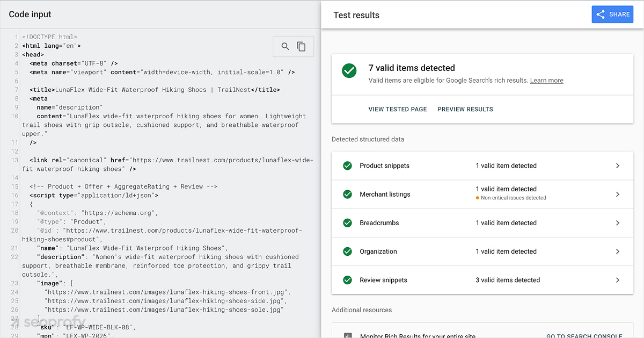
Task: Click the "@context" schema.org line
Action: point(98,213)
